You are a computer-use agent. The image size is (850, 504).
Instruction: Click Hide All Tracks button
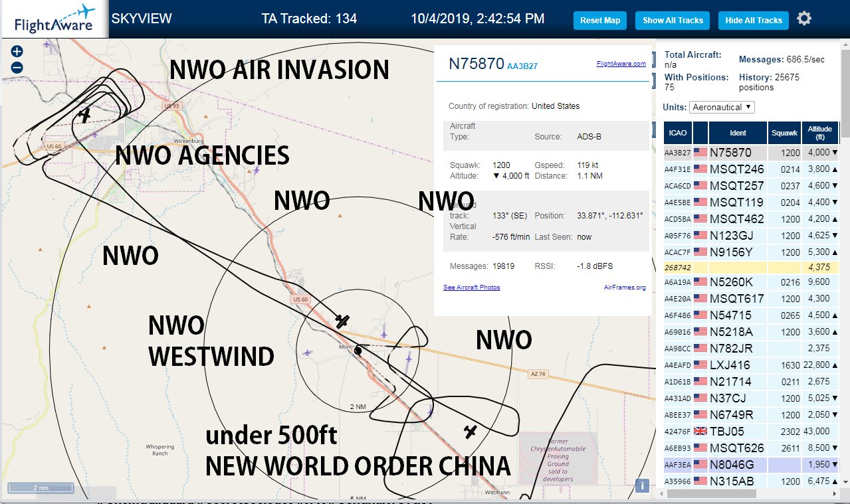point(754,21)
